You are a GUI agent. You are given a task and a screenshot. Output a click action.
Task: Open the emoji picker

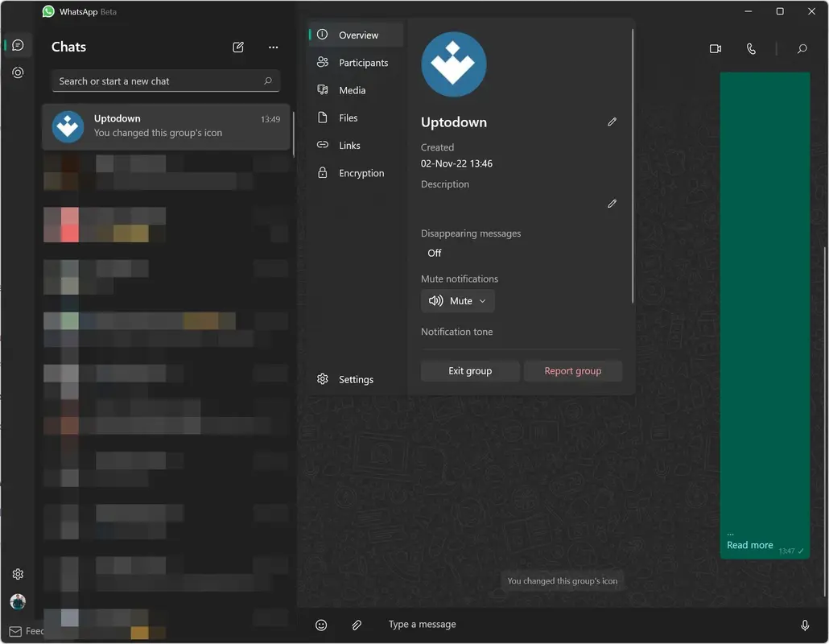click(x=321, y=625)
